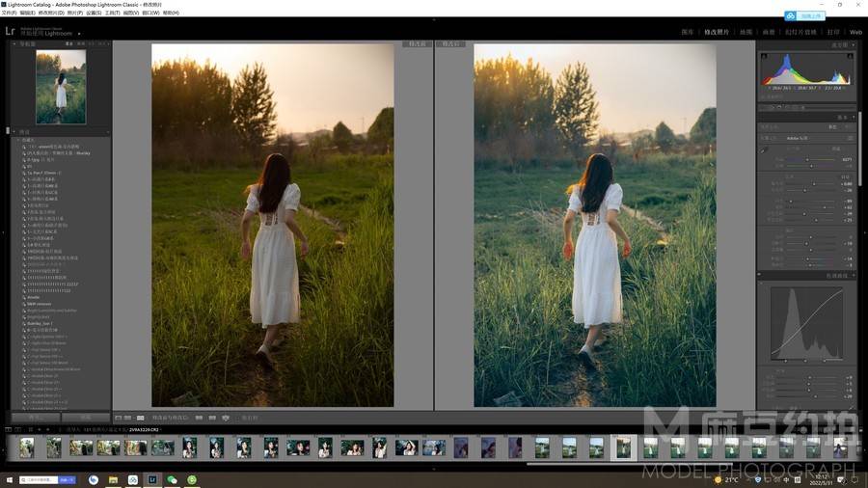
Task: Toggle the shadow clipping indicator on the histogram
Action: click(x=765, y=57)
